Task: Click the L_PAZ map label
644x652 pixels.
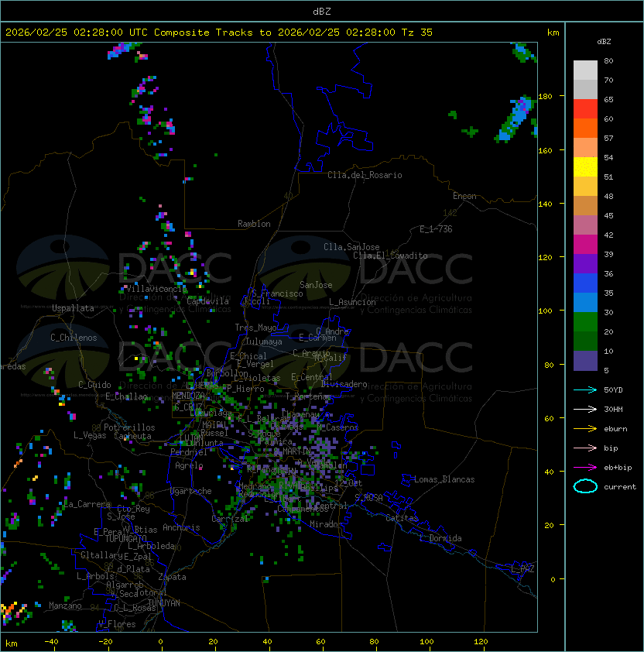Action: (x=522, y=569)
